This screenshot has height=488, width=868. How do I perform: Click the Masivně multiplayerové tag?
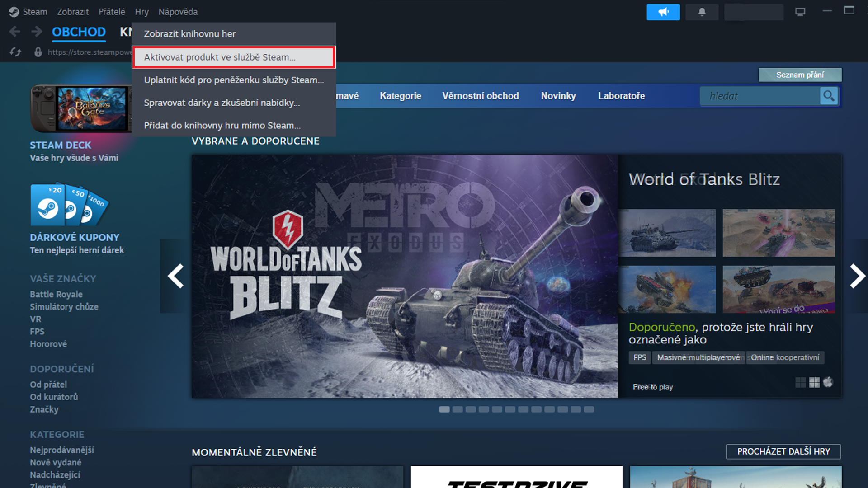pyautogui.click(x=698, y=357)
